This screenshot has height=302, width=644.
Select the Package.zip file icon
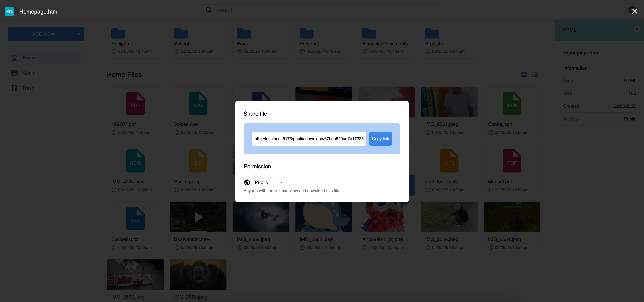[198, 161]
